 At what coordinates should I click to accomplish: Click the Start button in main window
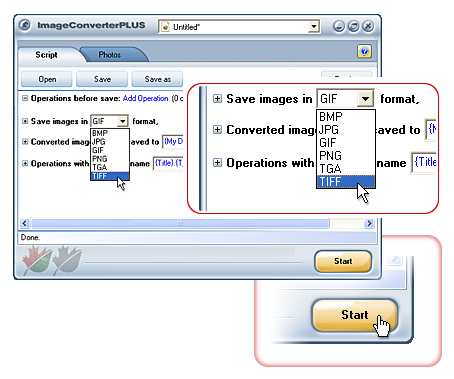(343, 261)
